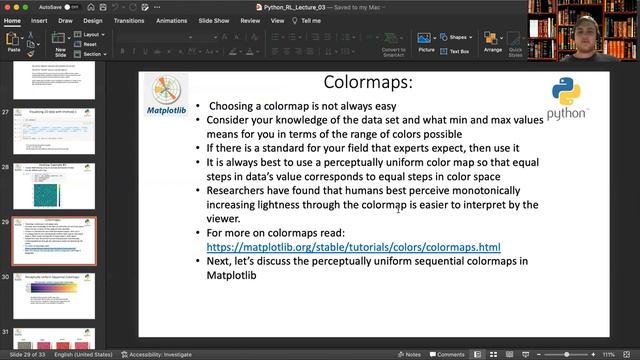This screenshot has width=640, height=360.
Task: Toggle the Comments pane
Action: coord(447,354)
